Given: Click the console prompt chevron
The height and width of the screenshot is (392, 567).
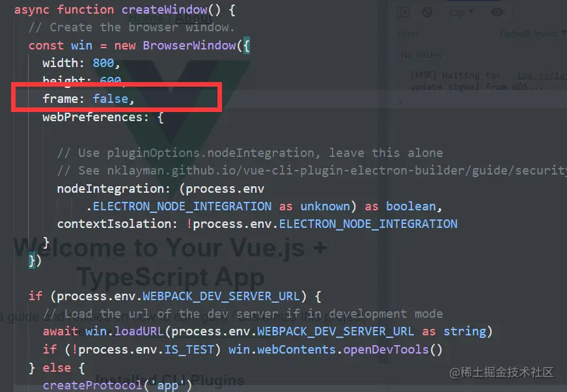Looking at the screenshot, I should (x=400, y=102).
